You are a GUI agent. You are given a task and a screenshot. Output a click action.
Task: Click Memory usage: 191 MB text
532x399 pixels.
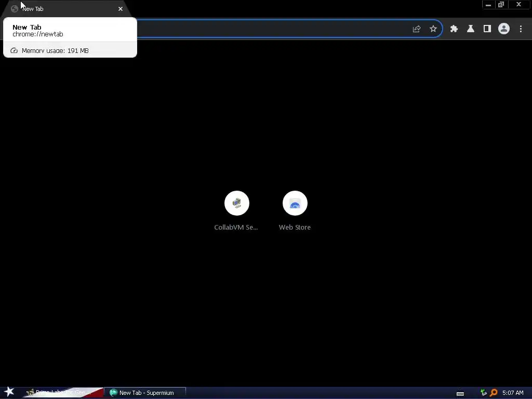pyautogui.click(x=55, y=50)
